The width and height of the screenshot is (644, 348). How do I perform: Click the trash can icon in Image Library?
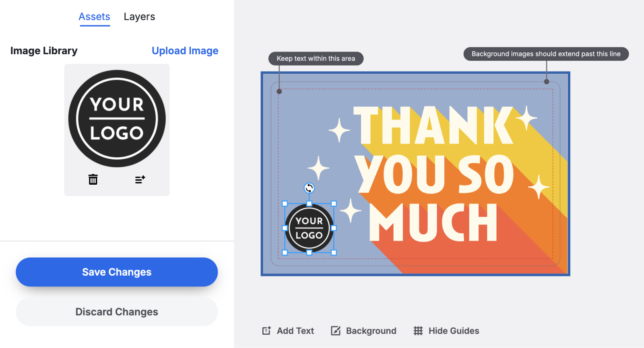[x=93, y=179]
